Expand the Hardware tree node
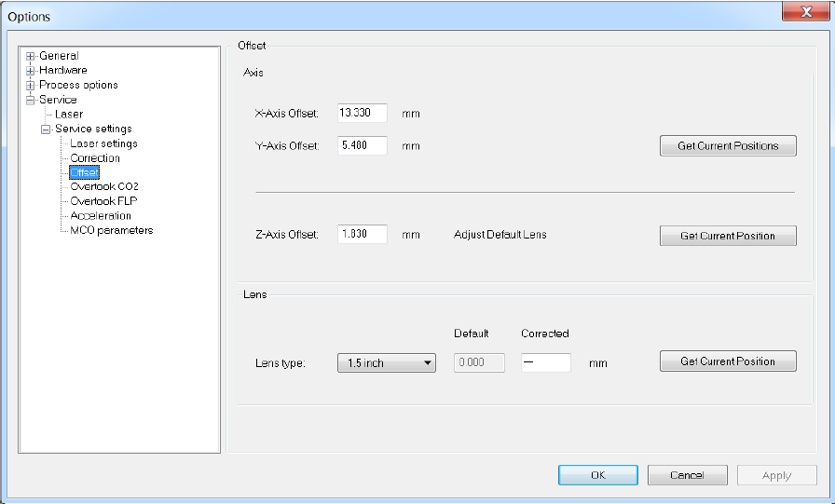The width and height of the screenshot is (835, 504). point(31,71)
